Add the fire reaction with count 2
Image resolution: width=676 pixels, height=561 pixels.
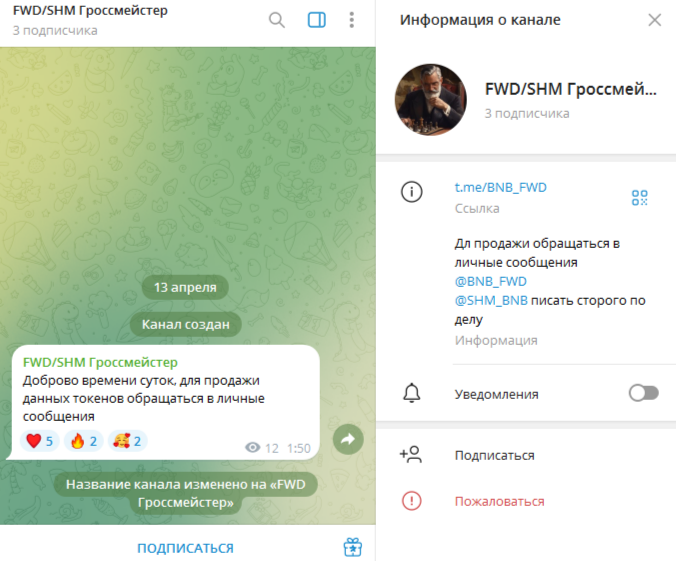[84, 441]
